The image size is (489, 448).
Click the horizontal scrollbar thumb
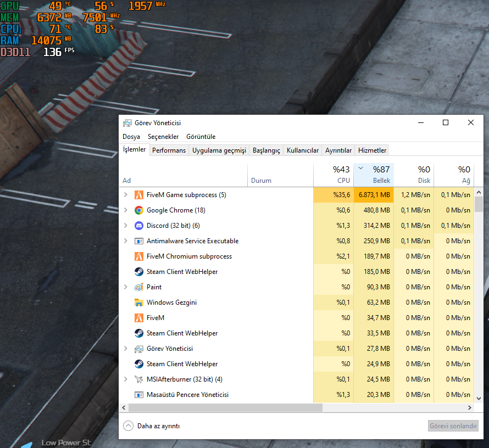225,407
